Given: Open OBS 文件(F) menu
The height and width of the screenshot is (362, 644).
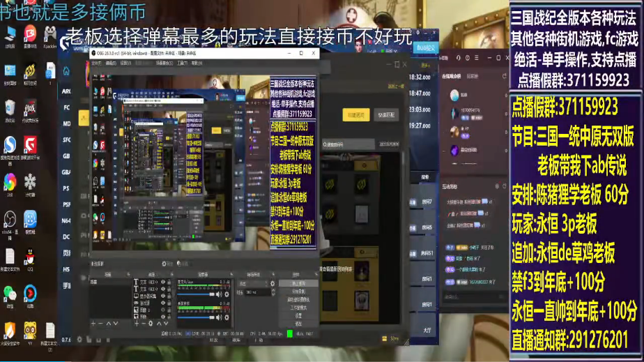Looking at the screenshot, I should 96,63.
